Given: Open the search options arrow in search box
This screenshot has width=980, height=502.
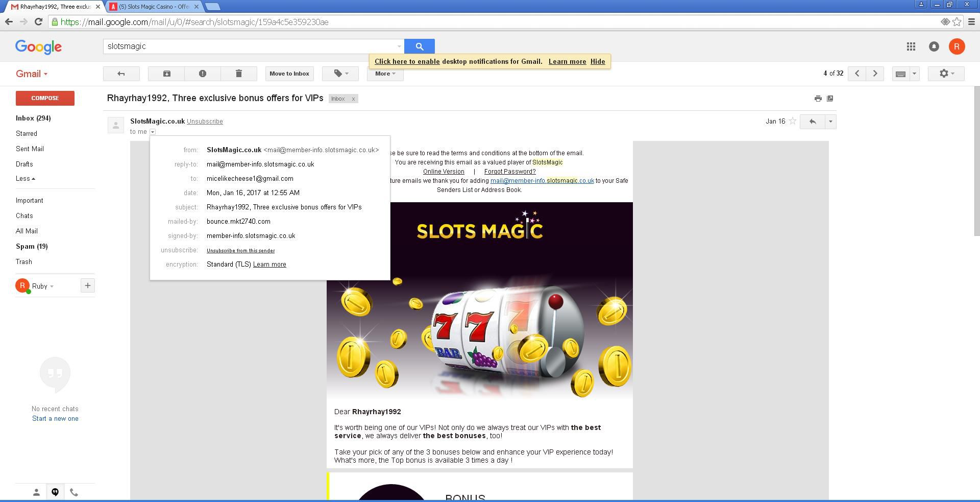Looking at the screenshot, I should (399, 46).
